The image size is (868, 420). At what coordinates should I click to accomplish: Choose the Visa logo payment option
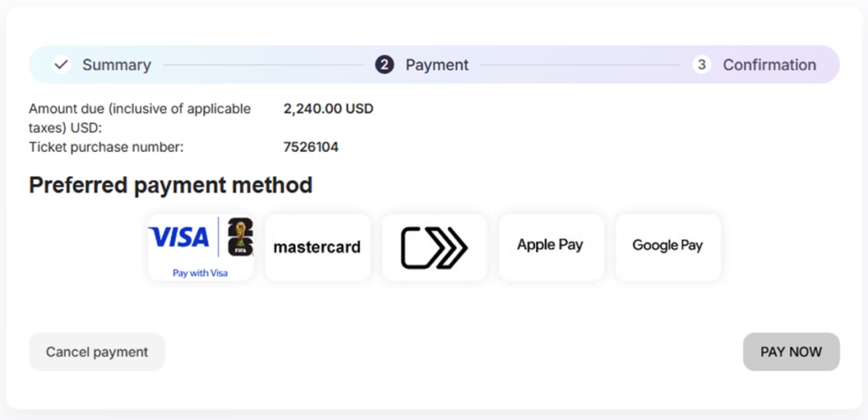tap(179, 238)
